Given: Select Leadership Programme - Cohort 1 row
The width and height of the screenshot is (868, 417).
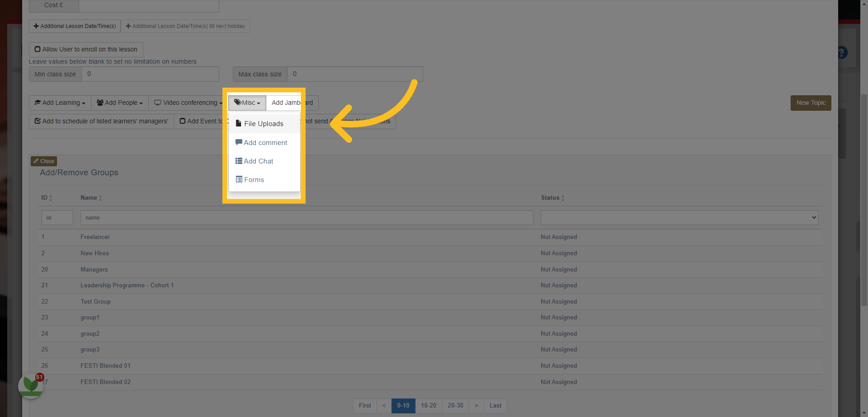Looking at the screenshot, I should (x=430, y=286).
